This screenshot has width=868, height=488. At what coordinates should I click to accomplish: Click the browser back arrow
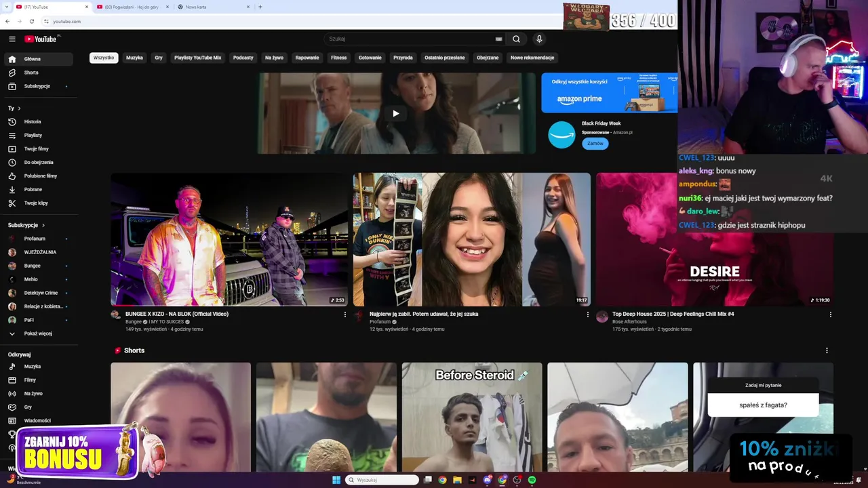tap(7, 21)
